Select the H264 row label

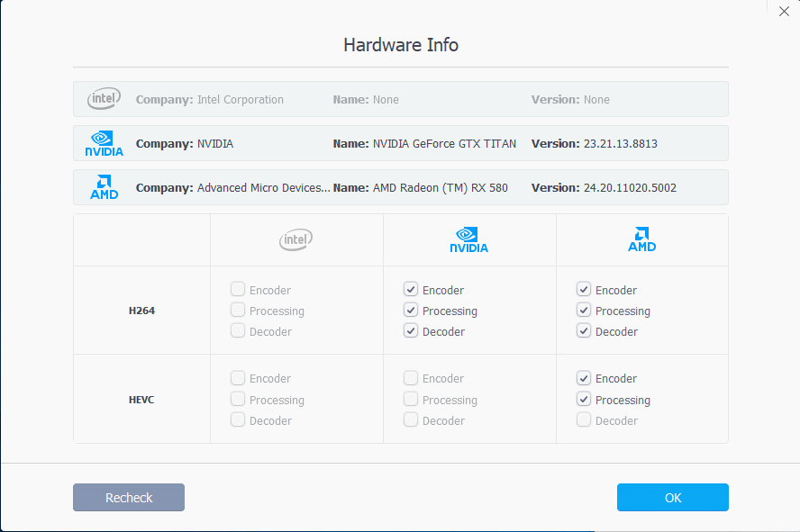141,311
